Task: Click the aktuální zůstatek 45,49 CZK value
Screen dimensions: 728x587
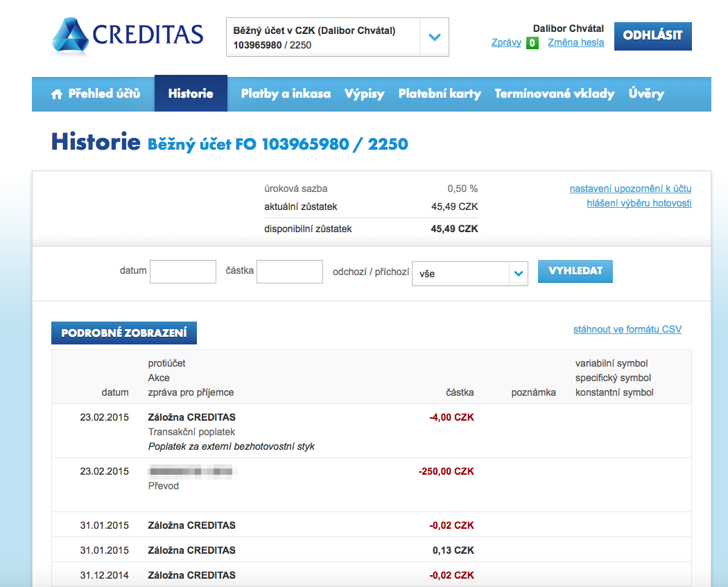Action: (x=455, y=207)
